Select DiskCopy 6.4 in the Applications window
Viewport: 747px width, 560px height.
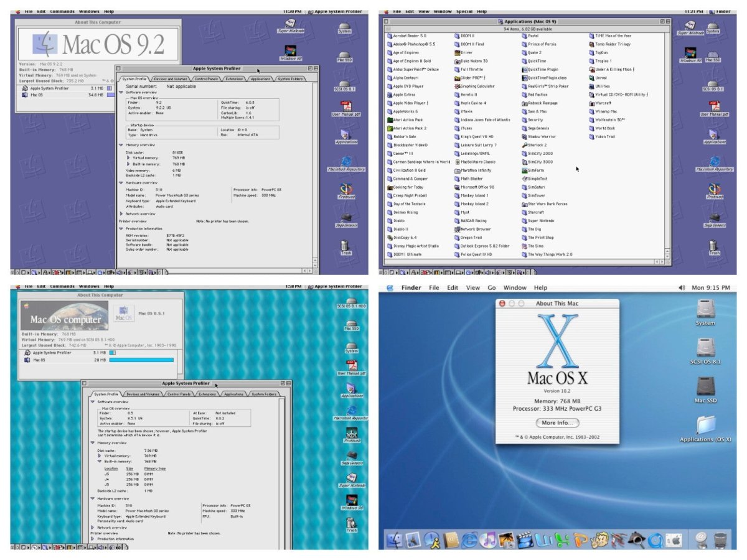pyautogui.click(x=402, y=238)
